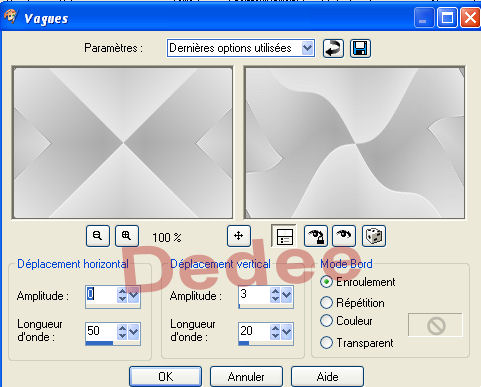
Task: Click the horizontal Amplitude value field
Action: point(102,295)
